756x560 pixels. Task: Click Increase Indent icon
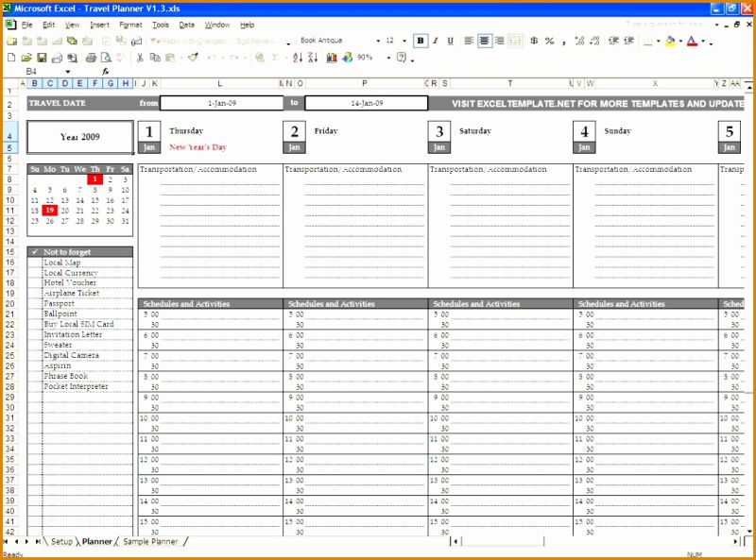tap(628, 41)
